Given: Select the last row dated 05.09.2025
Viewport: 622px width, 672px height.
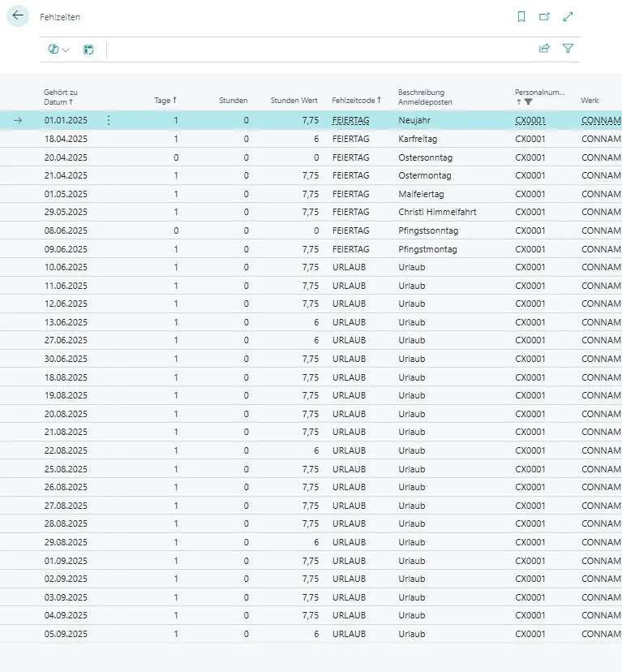Looking at the screenshot, I should point(66,634).
